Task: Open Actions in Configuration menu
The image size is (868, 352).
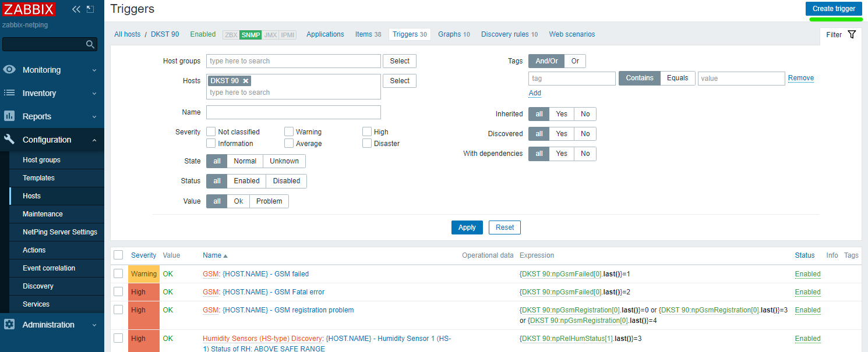Action: (x=57, y=250)
